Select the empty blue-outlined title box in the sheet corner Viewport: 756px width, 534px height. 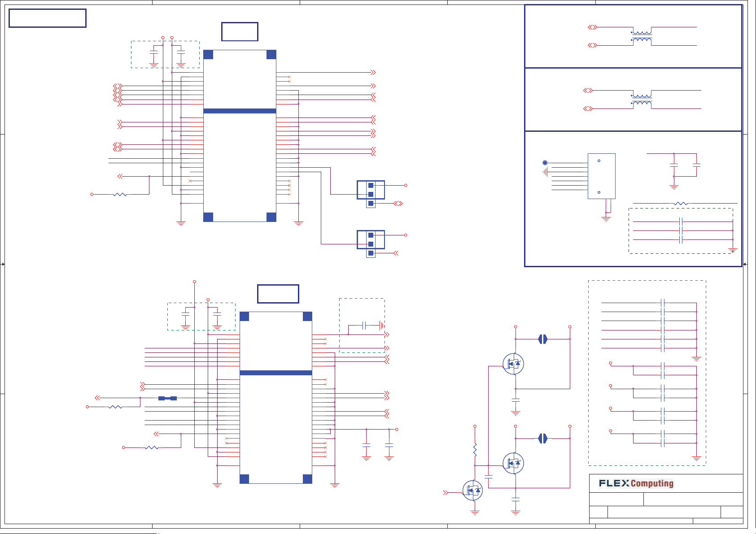click(48, 18)
